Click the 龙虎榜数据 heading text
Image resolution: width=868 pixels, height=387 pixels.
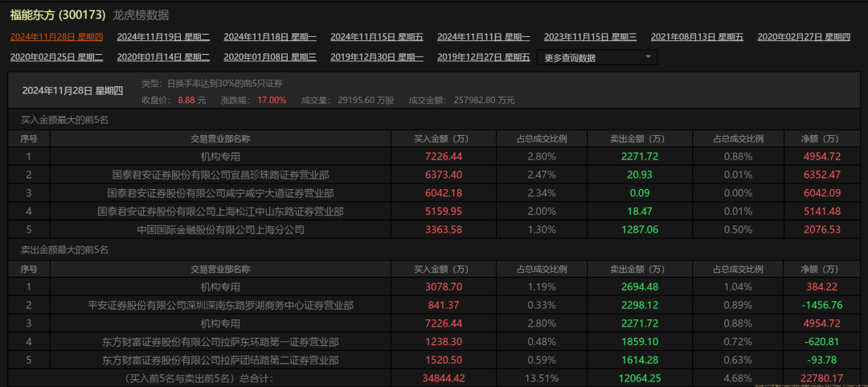tap(141, 15)
